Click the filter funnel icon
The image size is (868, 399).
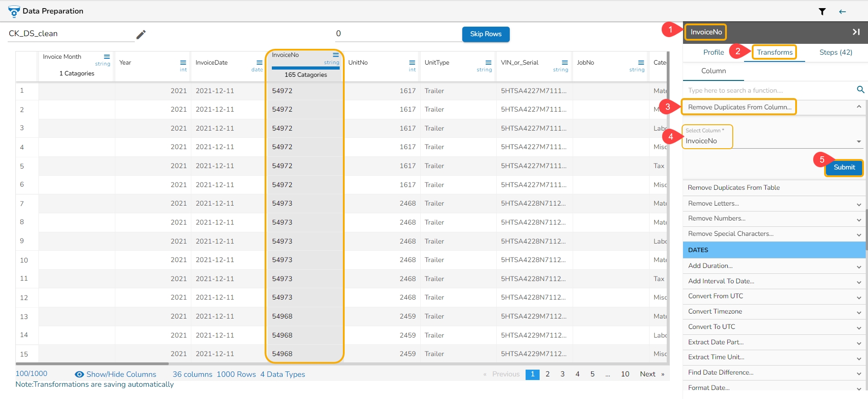pyautogui.click(x=822, y=12)
